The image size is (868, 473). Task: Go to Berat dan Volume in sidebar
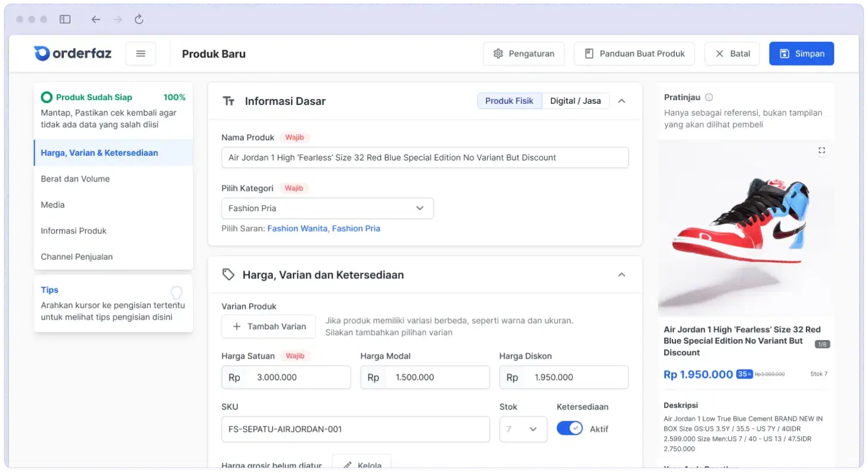point(75,179)
